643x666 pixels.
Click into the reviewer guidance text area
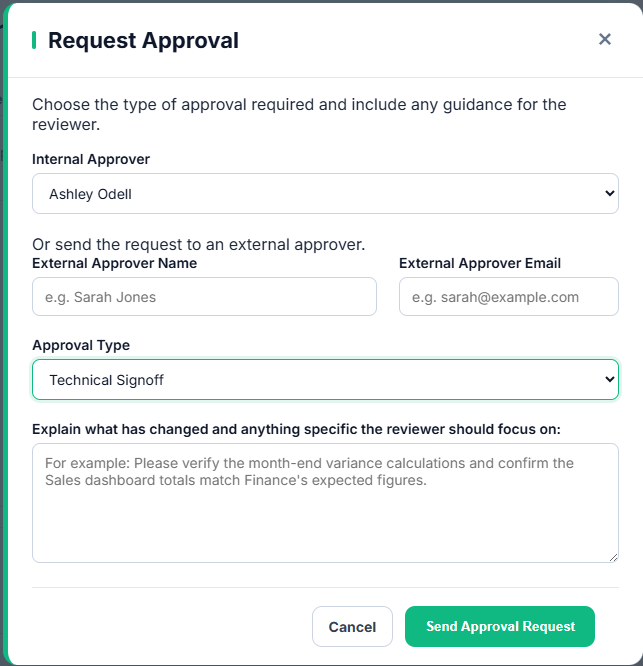tap(325, 503)
